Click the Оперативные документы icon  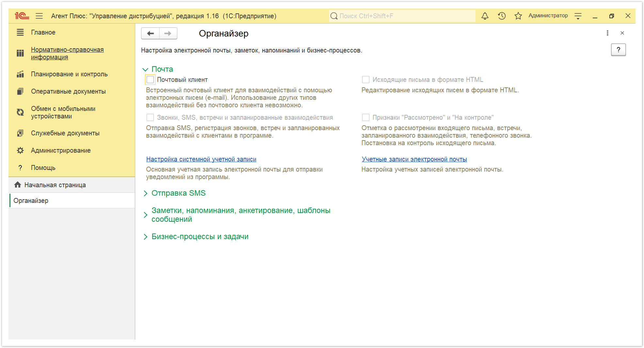click(x=20, y=92)
